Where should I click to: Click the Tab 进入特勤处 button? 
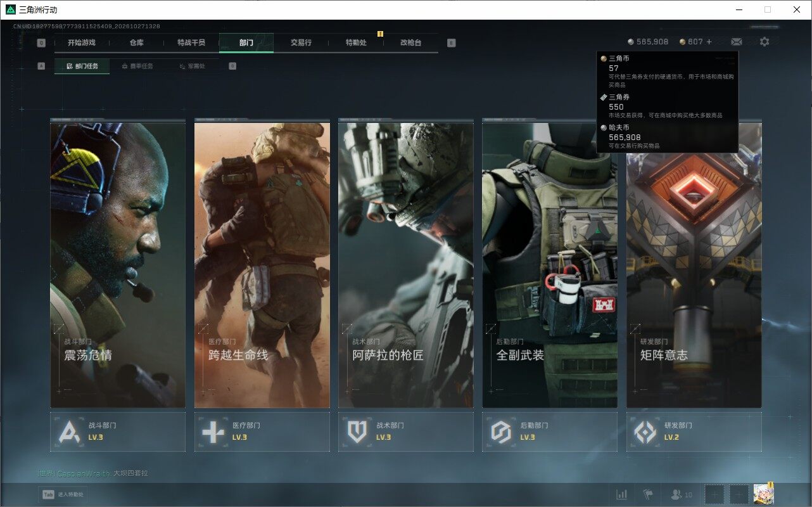[x=63, y=494]
